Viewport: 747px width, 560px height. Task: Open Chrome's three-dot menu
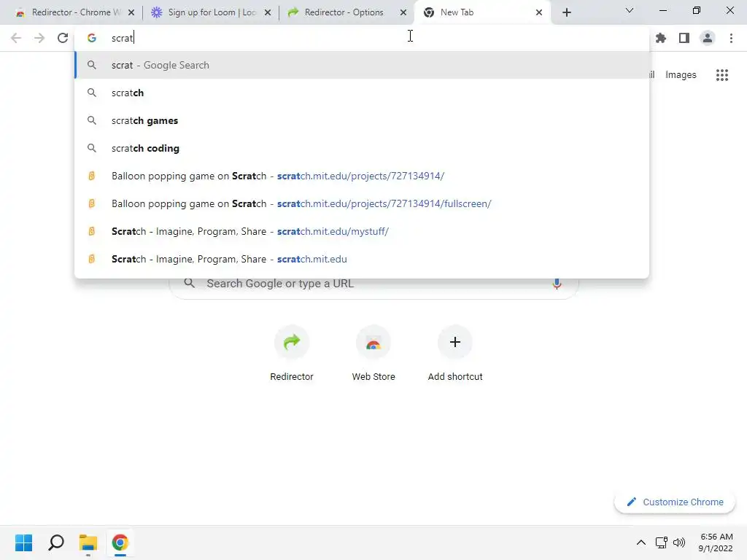pyautogui.click(x=731, y=38)
